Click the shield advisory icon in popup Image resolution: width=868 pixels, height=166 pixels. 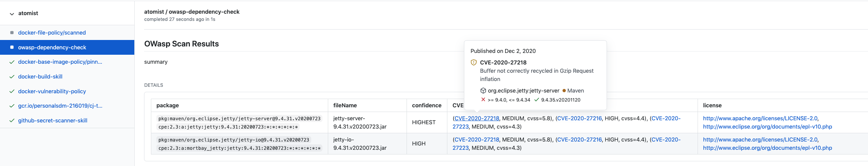474,63
